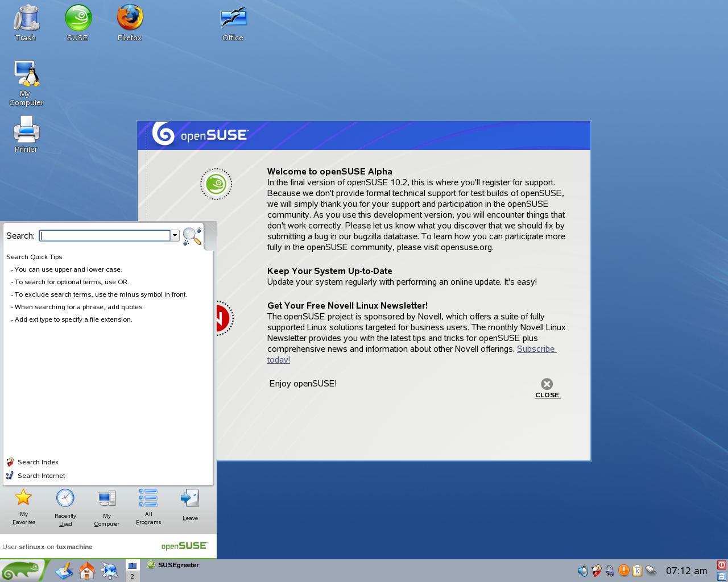The height and width of the screenshot is (582, 728).
Task: Click the magnifier search icon
Action: (x=192, y=236)
